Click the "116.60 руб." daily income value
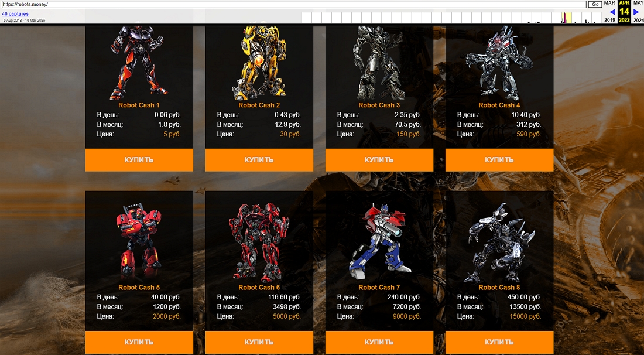Viewport: 644px width, 355px height. pos(284,297)
